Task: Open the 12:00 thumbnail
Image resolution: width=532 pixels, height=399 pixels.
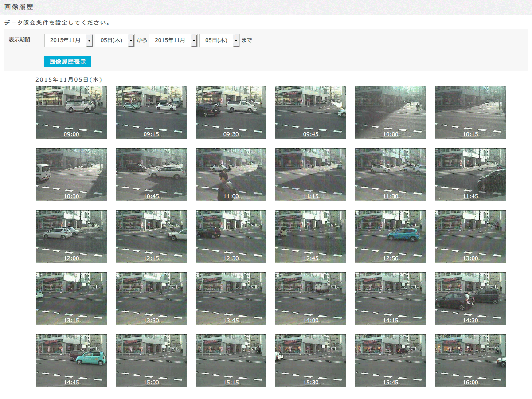Action: (71, 237)
